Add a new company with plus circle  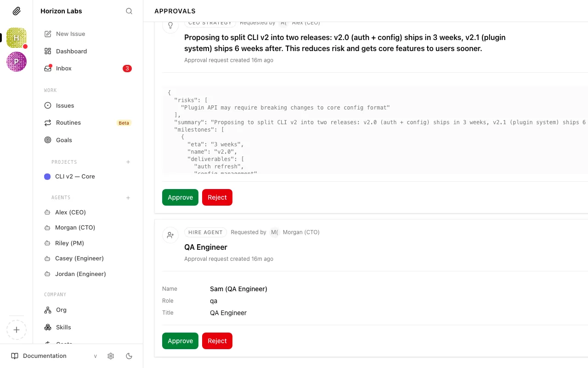[17, 330]
